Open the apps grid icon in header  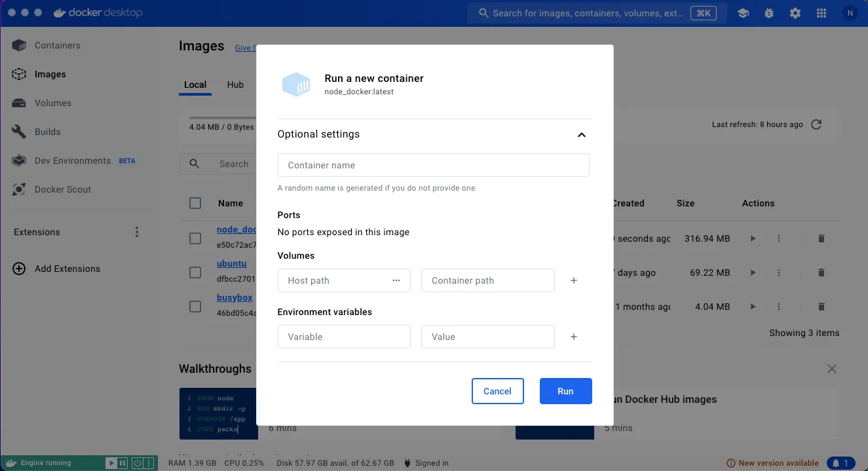tap(821, 13)
